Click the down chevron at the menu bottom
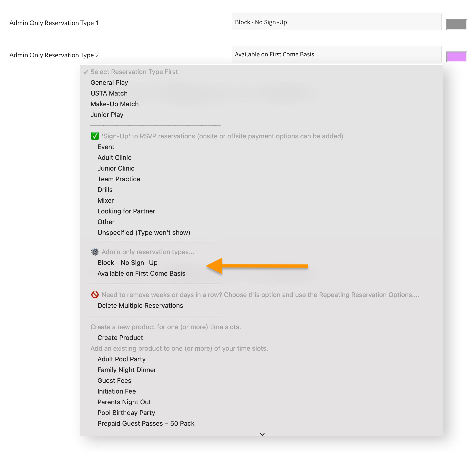 coord(262,434)
